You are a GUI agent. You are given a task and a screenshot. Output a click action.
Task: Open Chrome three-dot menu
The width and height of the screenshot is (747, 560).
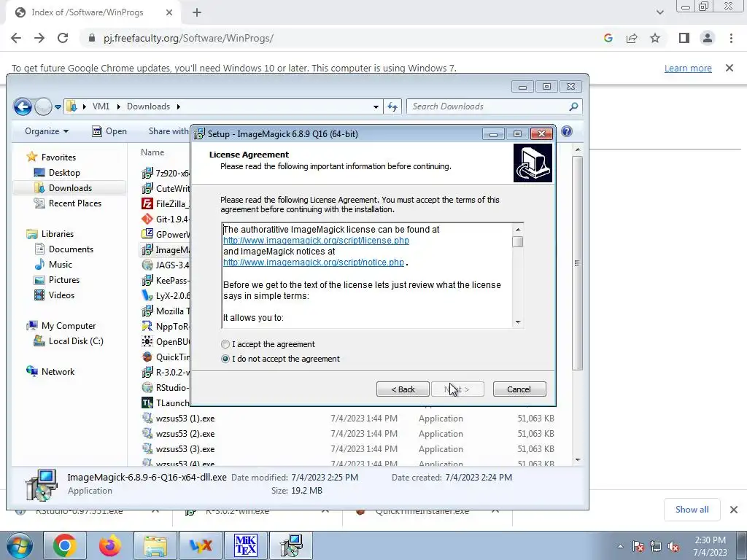[x=731, y=38]
